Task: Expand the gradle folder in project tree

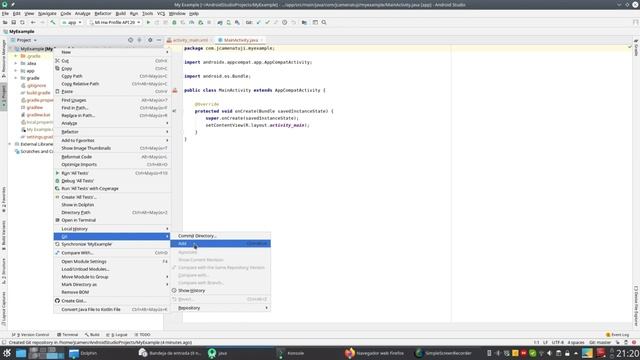Action: [16, 78]
